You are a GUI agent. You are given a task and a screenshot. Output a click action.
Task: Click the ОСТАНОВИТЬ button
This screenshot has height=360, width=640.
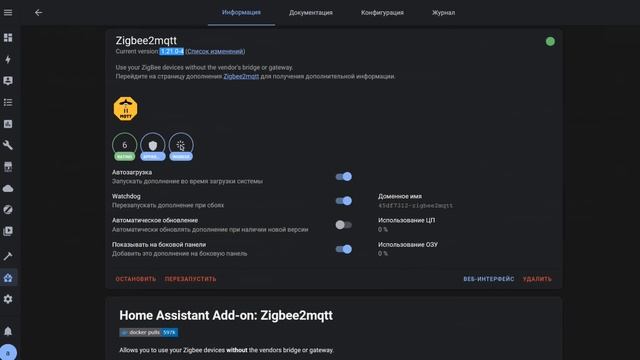pyautogui.click(x=136, y=279)
